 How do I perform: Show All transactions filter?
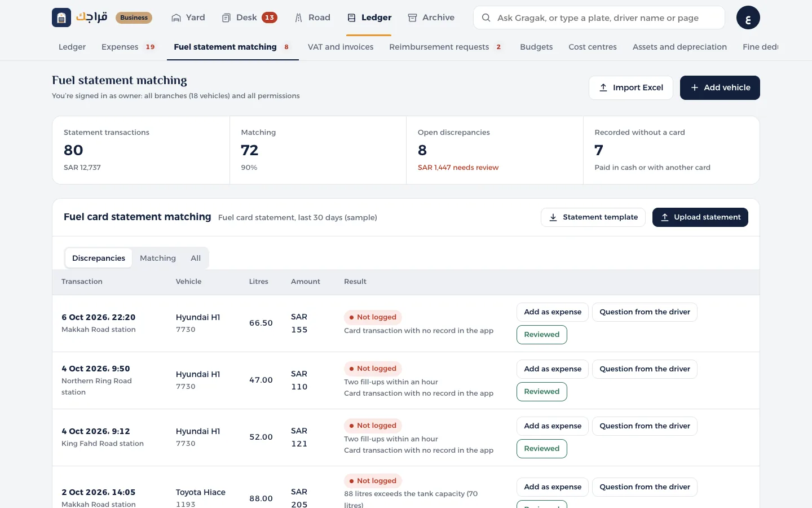(196, 258)
